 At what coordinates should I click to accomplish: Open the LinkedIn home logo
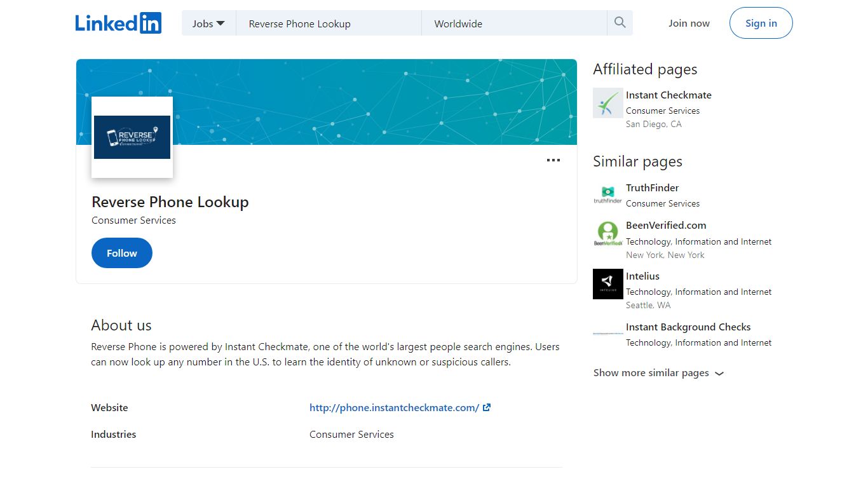pyautogui.click(x=118, y=23)
